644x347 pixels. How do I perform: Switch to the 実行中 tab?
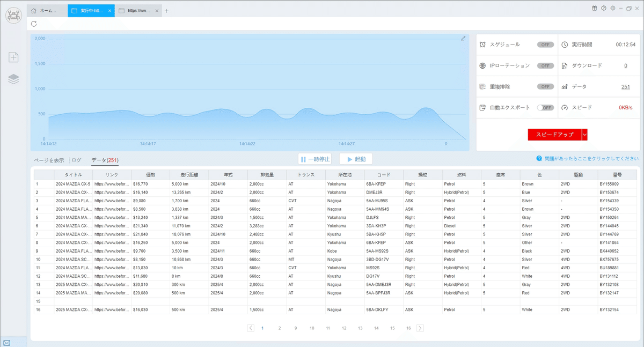click(91, 11)
